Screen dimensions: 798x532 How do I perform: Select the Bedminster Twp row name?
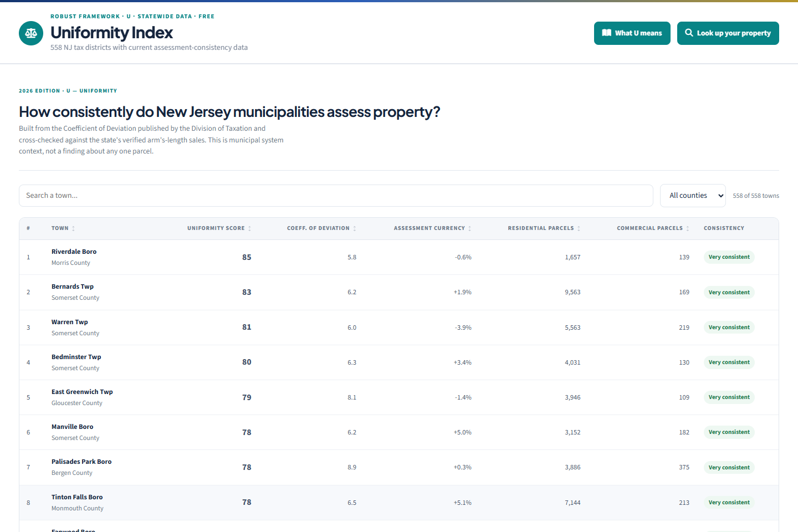point(76,357)
